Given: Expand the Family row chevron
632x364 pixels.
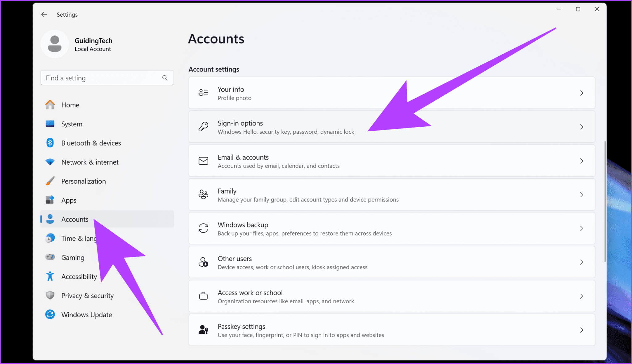Looking at the screenshot, I should tap(581, 195).
